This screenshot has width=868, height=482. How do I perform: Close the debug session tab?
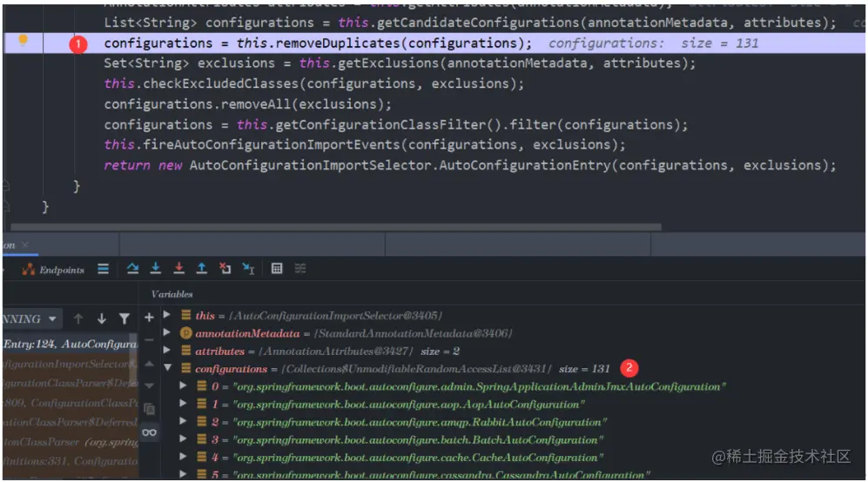click(25, 244)
